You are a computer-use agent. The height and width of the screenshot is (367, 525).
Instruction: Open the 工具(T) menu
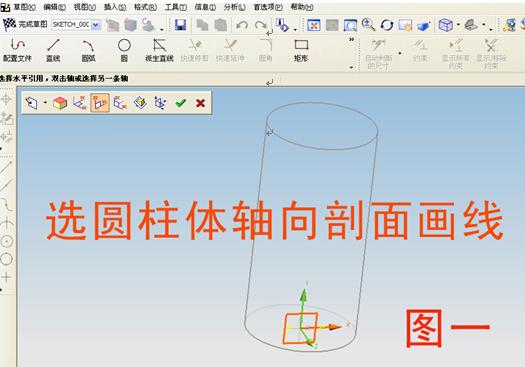(176, 7)
